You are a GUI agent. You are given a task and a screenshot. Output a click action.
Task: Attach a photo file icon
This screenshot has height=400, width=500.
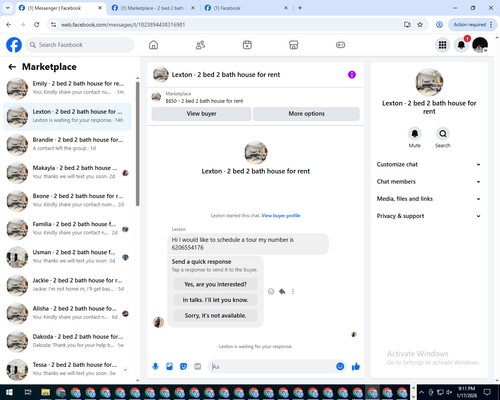tap(169, 367)
